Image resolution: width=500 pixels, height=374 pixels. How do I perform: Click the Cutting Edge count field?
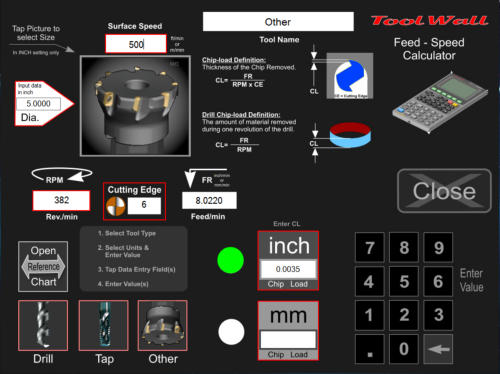coord(144,206)
